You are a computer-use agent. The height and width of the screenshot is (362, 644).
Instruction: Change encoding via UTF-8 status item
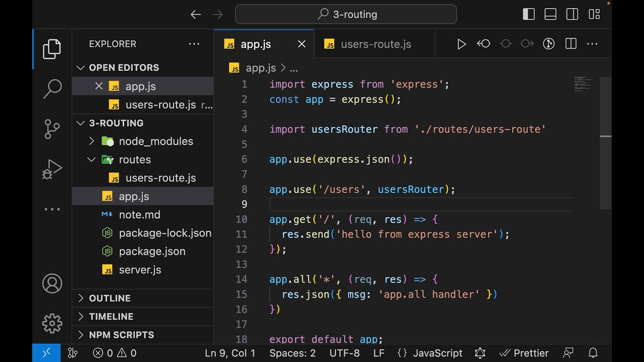pyautogui.click(x=345, y=353)
